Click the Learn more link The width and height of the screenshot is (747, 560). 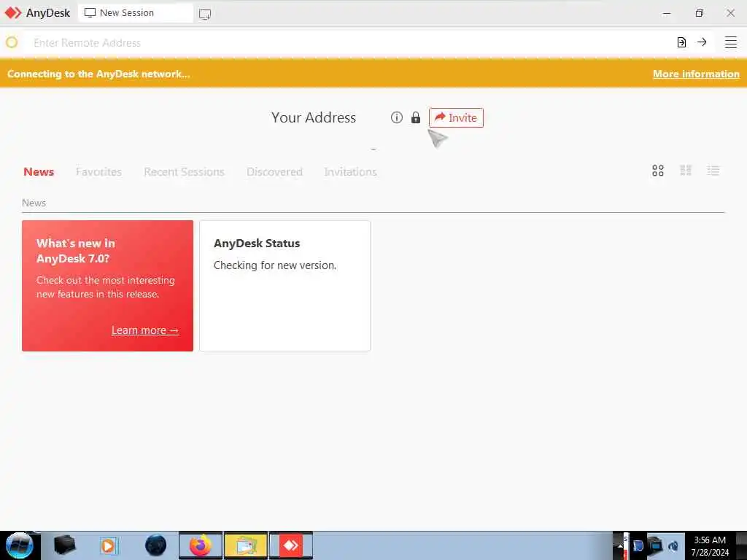tap(145, 330)
